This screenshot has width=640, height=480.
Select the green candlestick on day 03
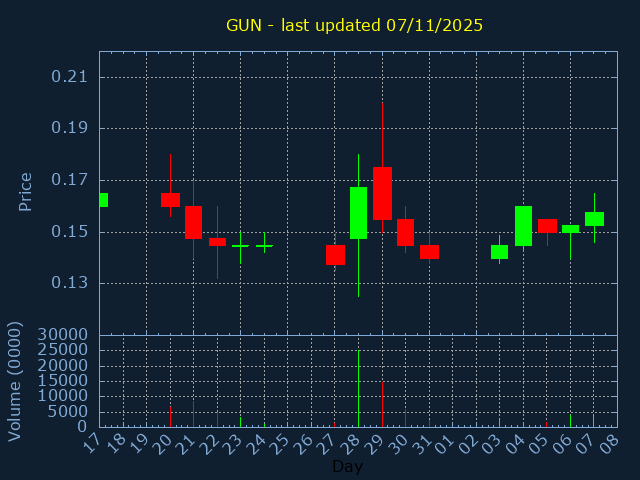click(499, 252)
